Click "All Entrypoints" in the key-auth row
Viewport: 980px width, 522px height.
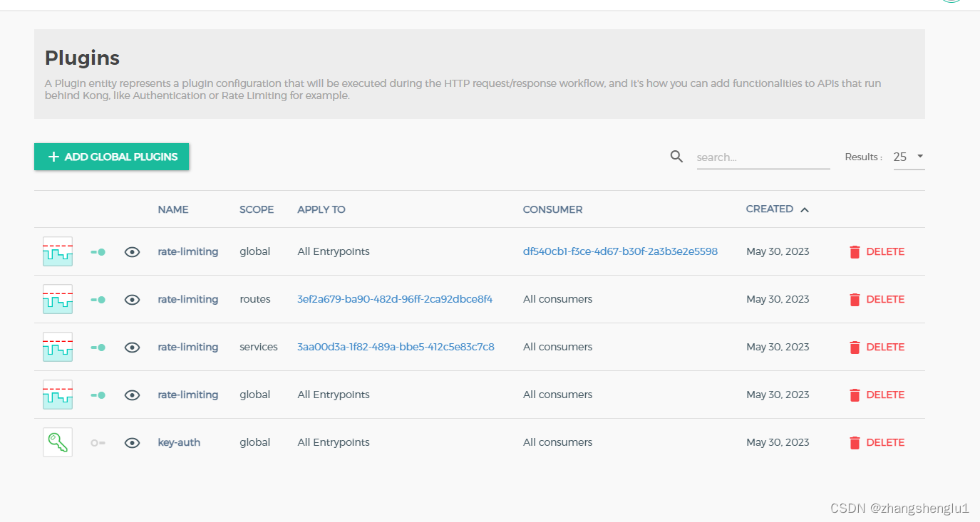tap(334, 442)
